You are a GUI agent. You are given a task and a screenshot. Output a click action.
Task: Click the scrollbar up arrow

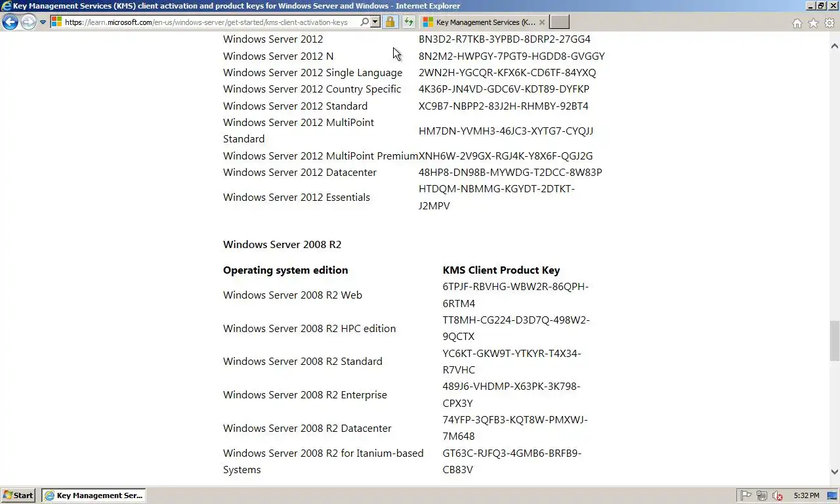(835, 46)
